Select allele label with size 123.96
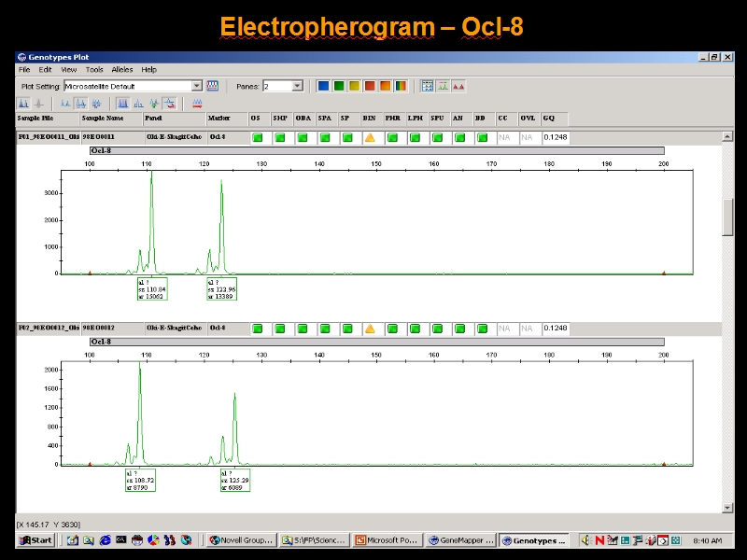This screenshot has height=560, width=747. 221,289
